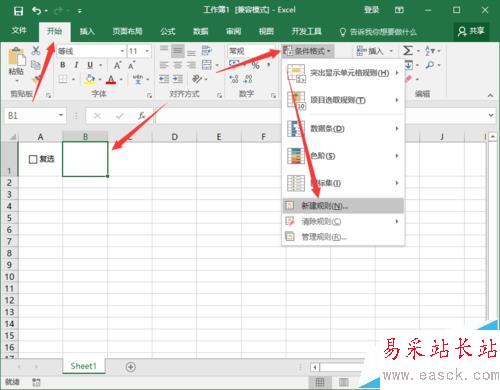Click the Tell me what to do box
This screenshot has width=500, height=390.
378,32
